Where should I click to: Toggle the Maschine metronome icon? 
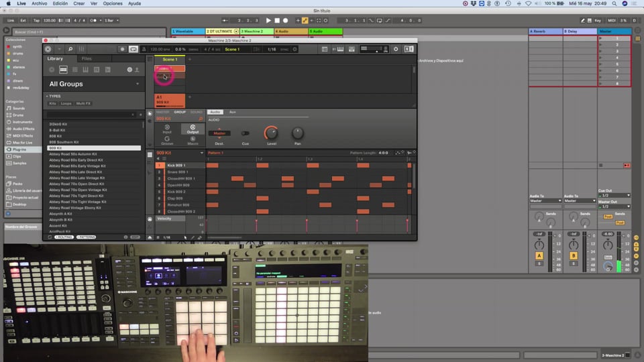pyautogui.click(x=144, y=49)
